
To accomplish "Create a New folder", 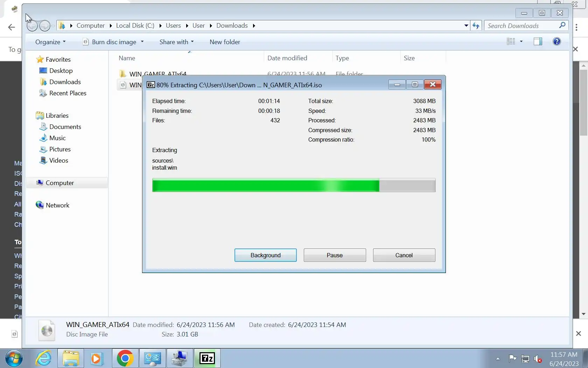I will pyautogui.click(x=225, y=42).
